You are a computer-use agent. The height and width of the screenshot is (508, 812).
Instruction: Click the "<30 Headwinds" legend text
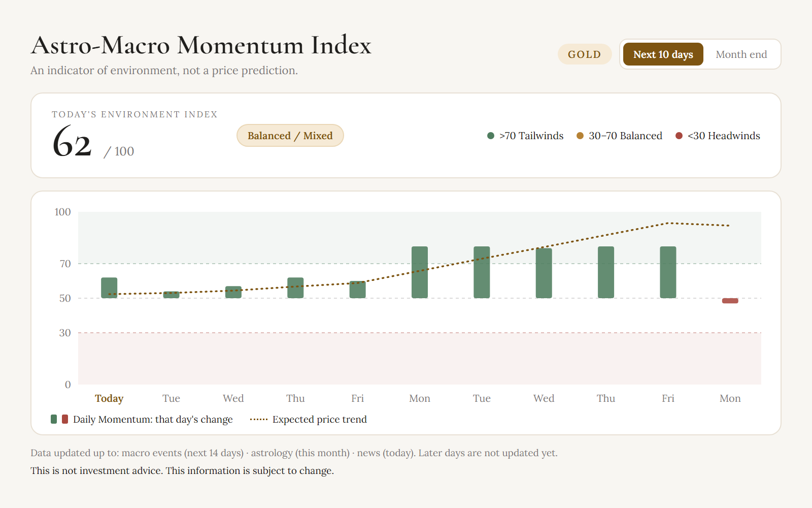pyautogui.click(x=724, y=136)
